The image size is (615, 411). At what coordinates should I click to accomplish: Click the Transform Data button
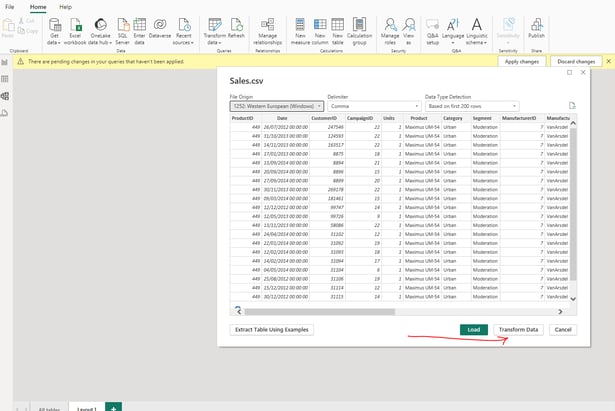click(518, 329)
